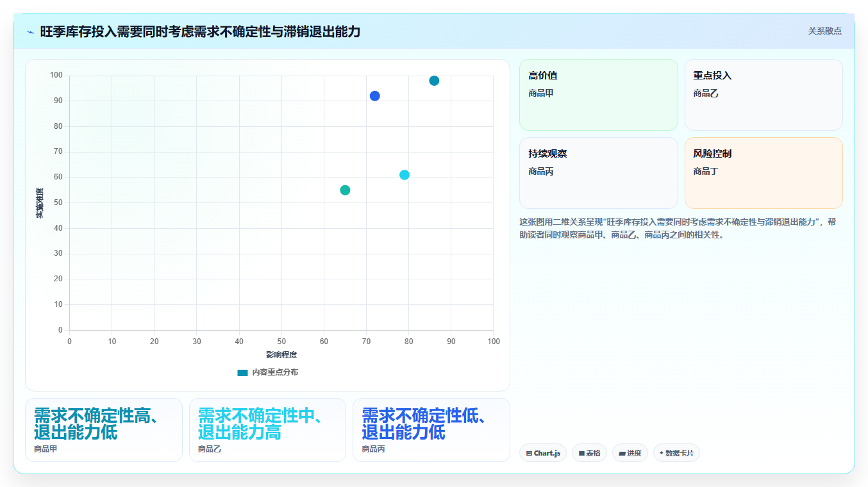868x487 pixels.
Task: Click the 数据卡片 tag
Action: [676, 453]
